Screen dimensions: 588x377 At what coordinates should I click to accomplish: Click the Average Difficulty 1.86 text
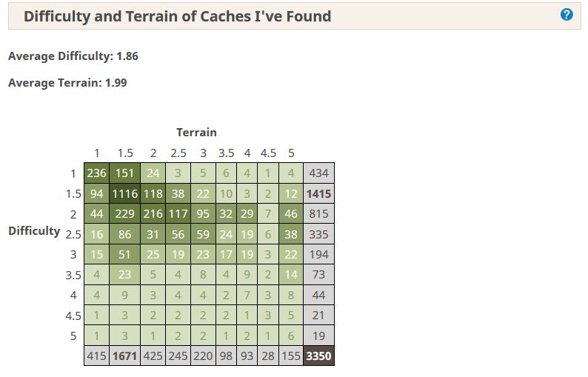click(73, 56)
